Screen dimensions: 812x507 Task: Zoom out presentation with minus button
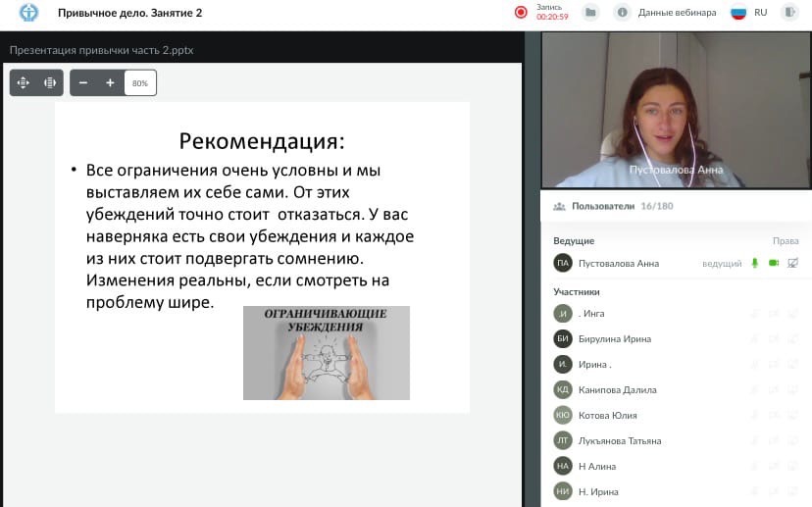click(83, 82)
